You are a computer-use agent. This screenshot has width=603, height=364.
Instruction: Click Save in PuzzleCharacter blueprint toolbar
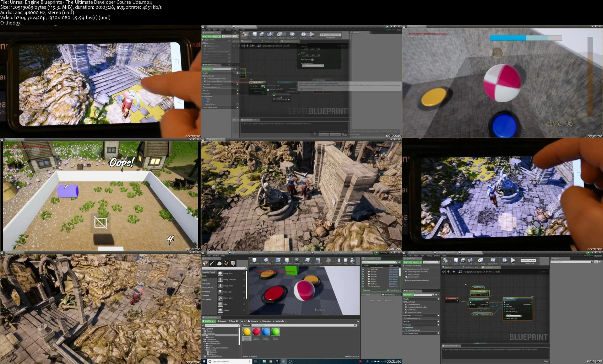[x=456, y=261]
